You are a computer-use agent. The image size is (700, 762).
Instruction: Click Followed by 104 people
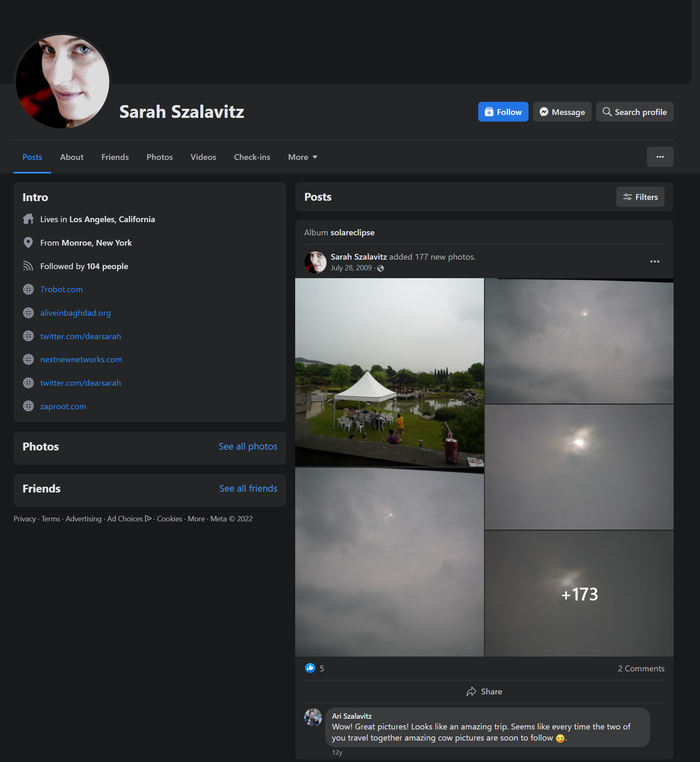point(84,266)
